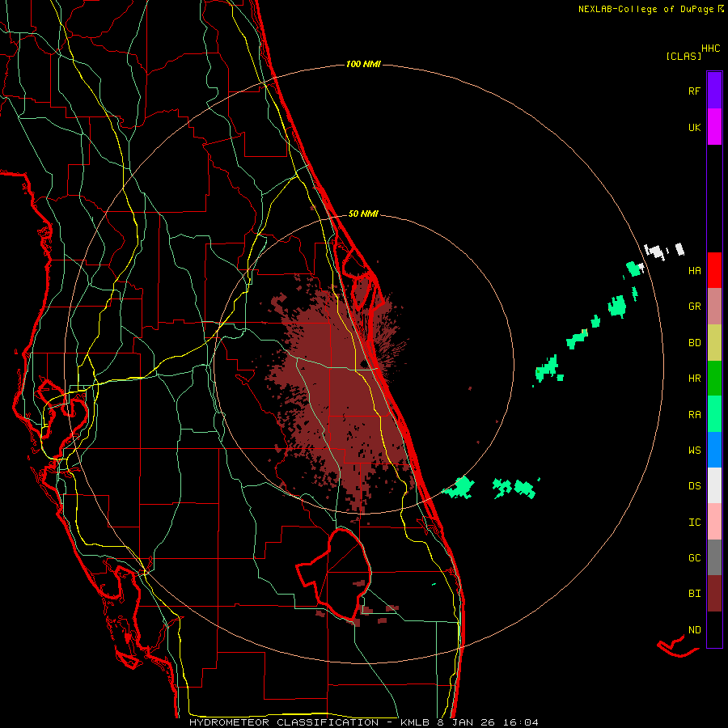Click the RA light green legend swatch
Screen dimensions: 728x728
click(714, 414)
